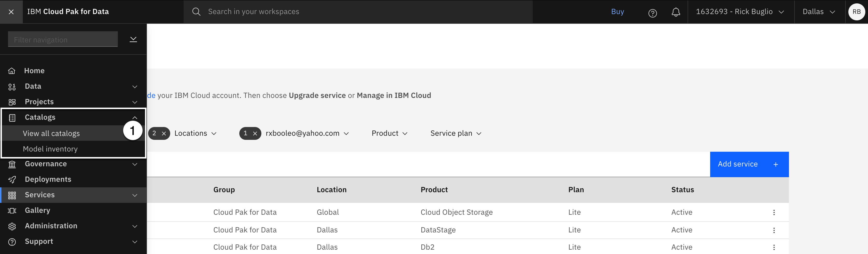This screenshot has height=254, width=868.
Task: Clear the 2 Locations filter tag
Action: [164, 133]
